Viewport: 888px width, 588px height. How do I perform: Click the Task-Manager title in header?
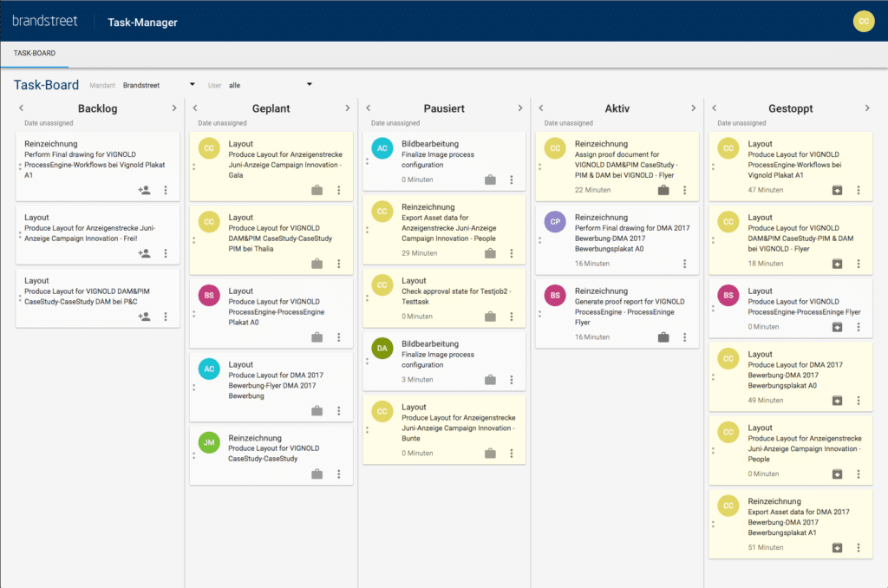[x=142, y=23]
